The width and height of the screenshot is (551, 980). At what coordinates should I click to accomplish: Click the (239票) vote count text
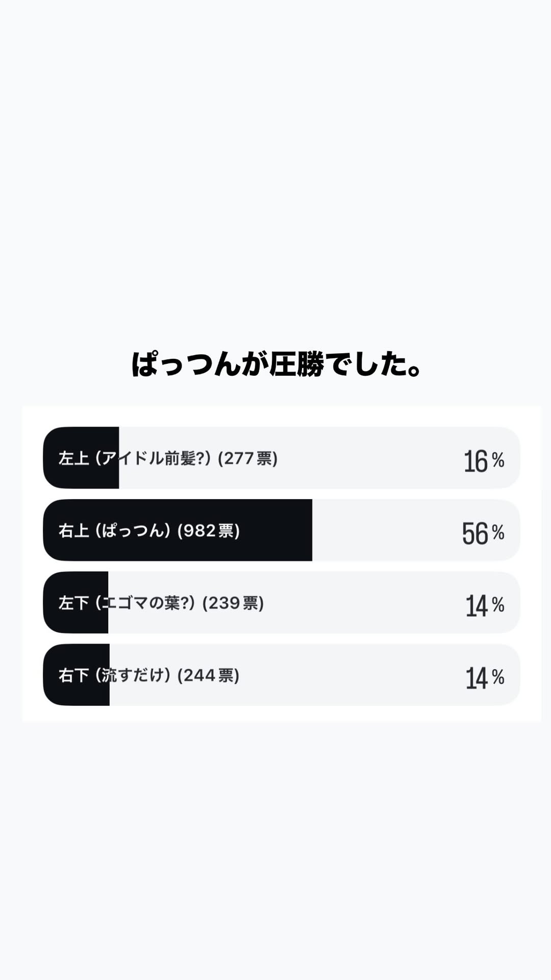point(233,603)
